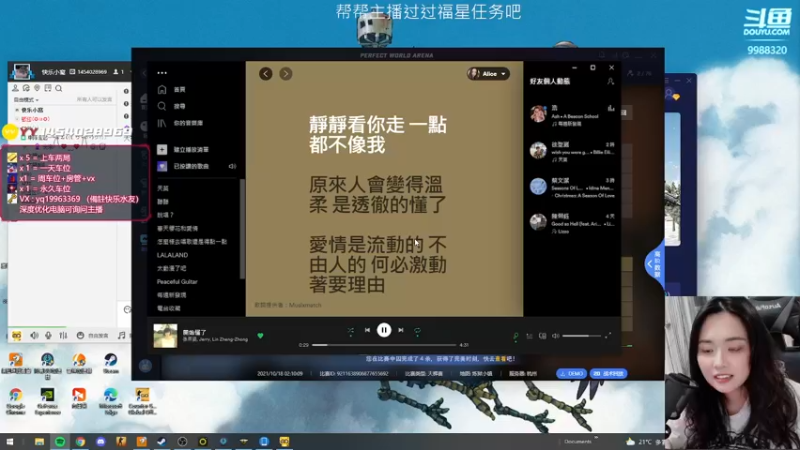The width and height of the screenshot is (800, 450).
Task: Open the play queue icon
Action: 529,336
